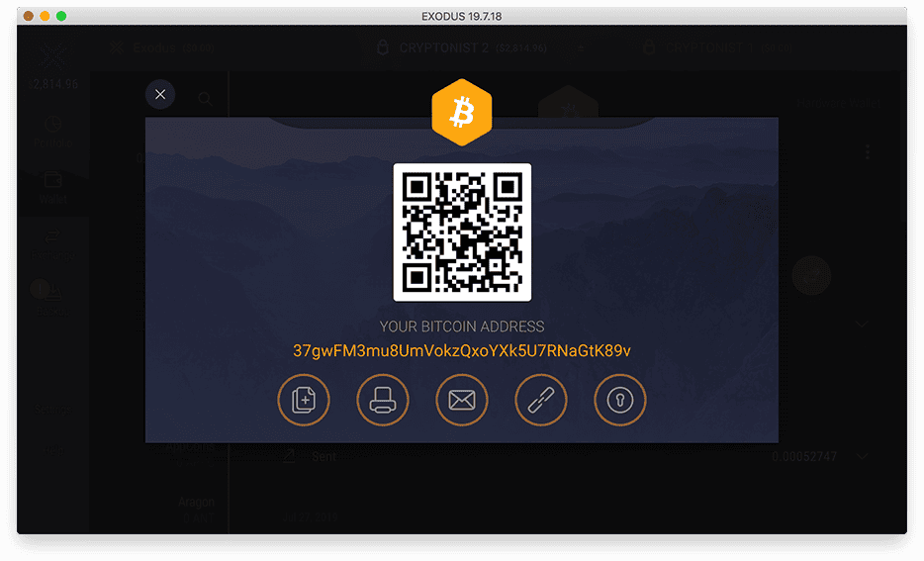Click the $2,814.96 total balance
924x561 pixels.
tap(53, 84)
